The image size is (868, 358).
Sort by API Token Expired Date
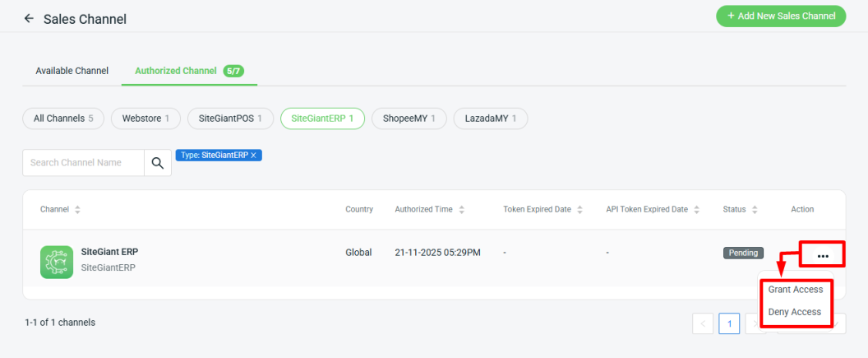pyautogui.click(x=697, y=210)
